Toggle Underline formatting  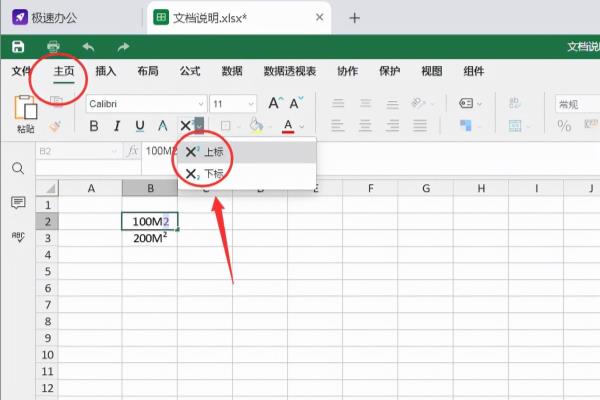coord(140,126)
